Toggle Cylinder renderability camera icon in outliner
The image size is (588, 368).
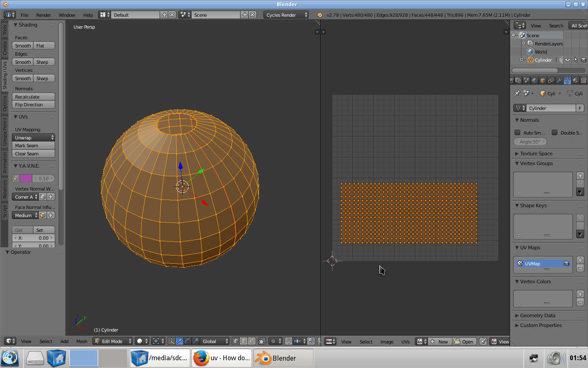[x=584, y=60]
